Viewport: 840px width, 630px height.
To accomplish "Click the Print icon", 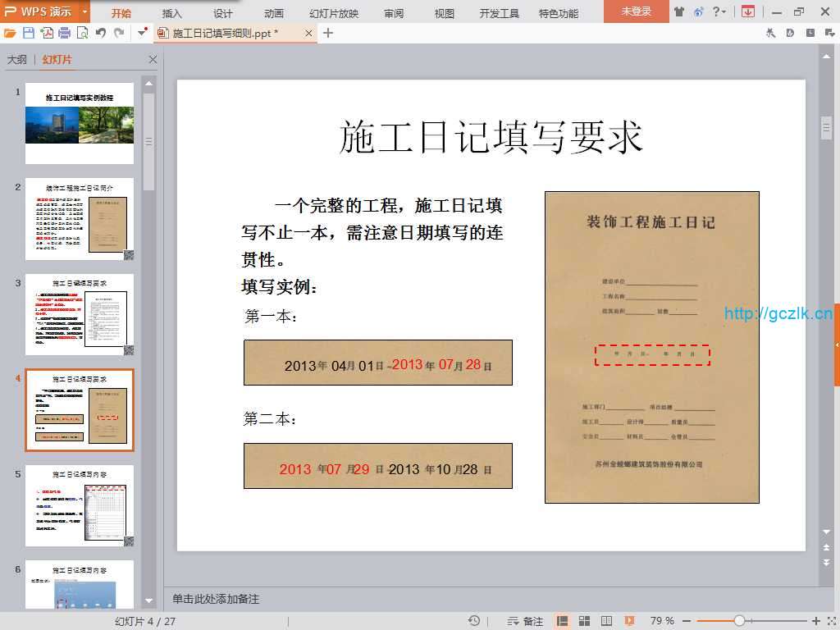I will point(64,33).
